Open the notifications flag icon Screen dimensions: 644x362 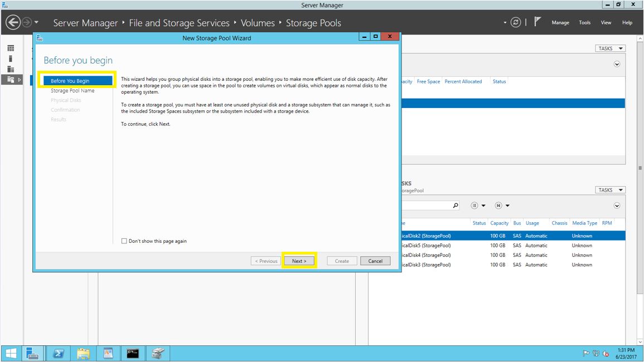pos(536,22)
